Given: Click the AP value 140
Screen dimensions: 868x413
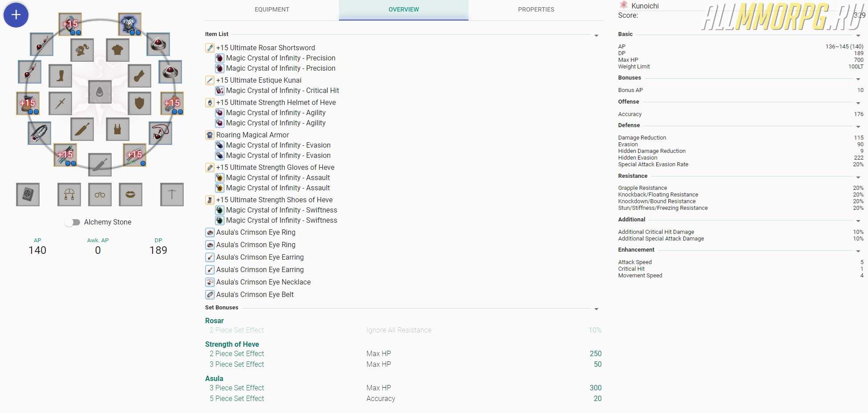Looking at the screenshot, I should pyautogui.click(x=37, y=251).
